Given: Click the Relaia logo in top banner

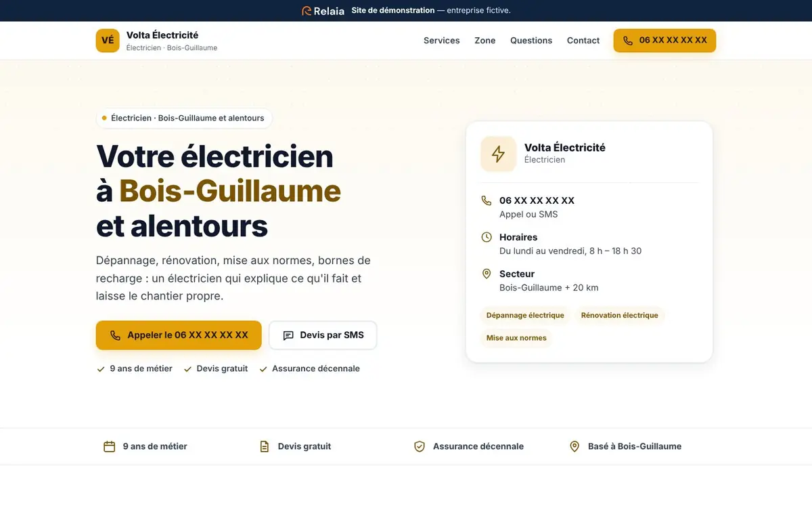Looking at the screenshot, I should [323, 11].
